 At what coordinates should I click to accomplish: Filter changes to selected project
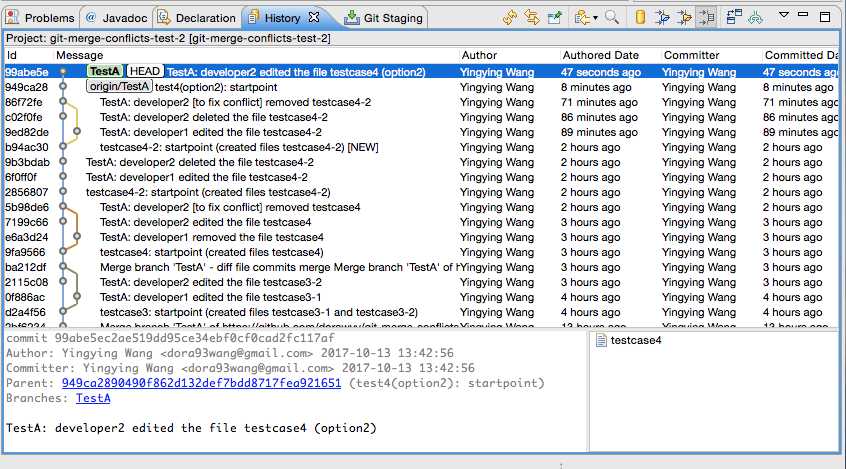(662, 18)
